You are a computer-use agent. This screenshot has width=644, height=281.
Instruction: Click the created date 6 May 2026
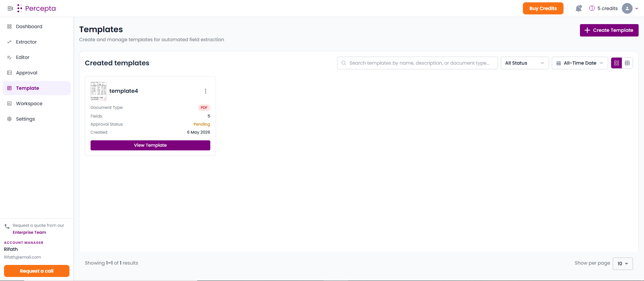(199, 132)
